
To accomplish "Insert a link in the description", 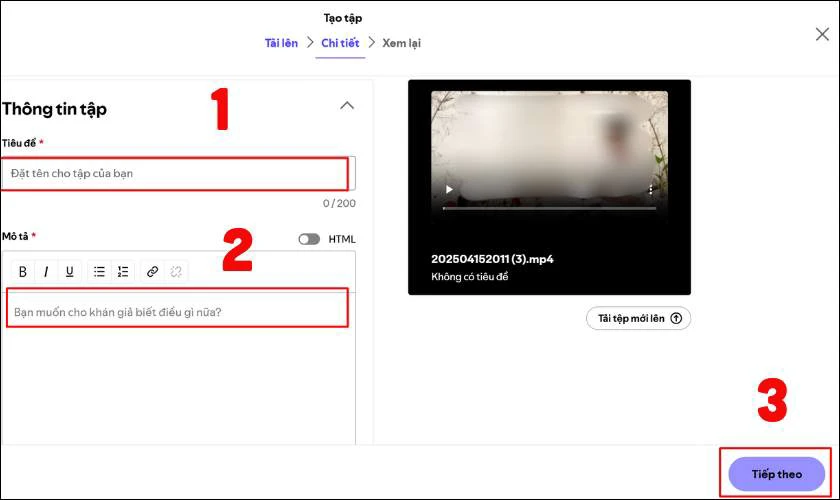I will click(x=152, y=272).
